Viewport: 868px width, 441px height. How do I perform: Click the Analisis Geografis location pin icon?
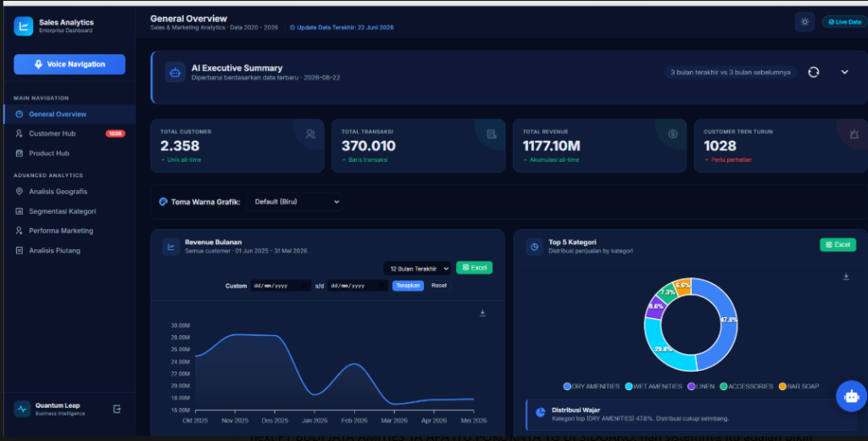click(x=19, y=192)
